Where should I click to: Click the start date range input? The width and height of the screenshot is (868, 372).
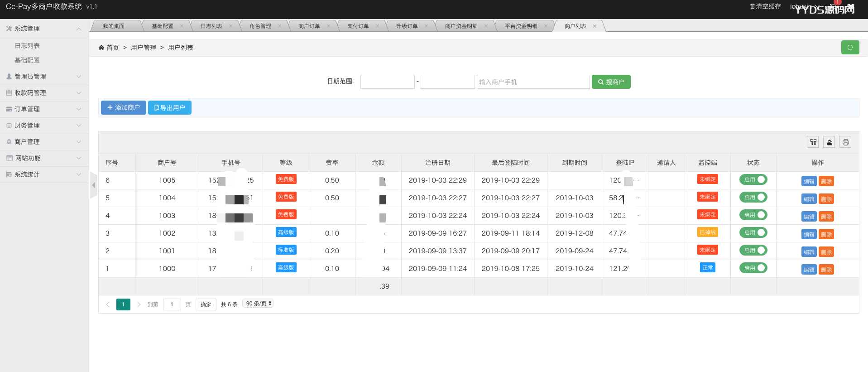pos(388,82)
